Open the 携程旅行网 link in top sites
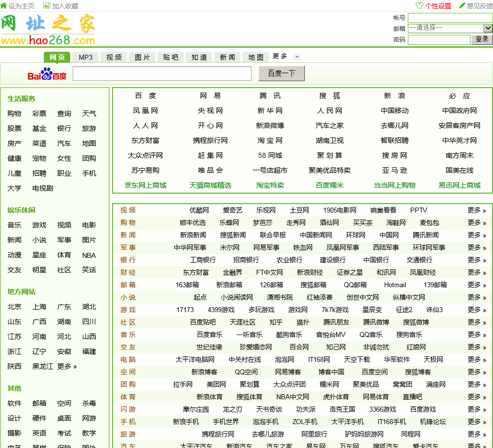The height and width of the screenshot is (448, 493). (x=210, y=140)
